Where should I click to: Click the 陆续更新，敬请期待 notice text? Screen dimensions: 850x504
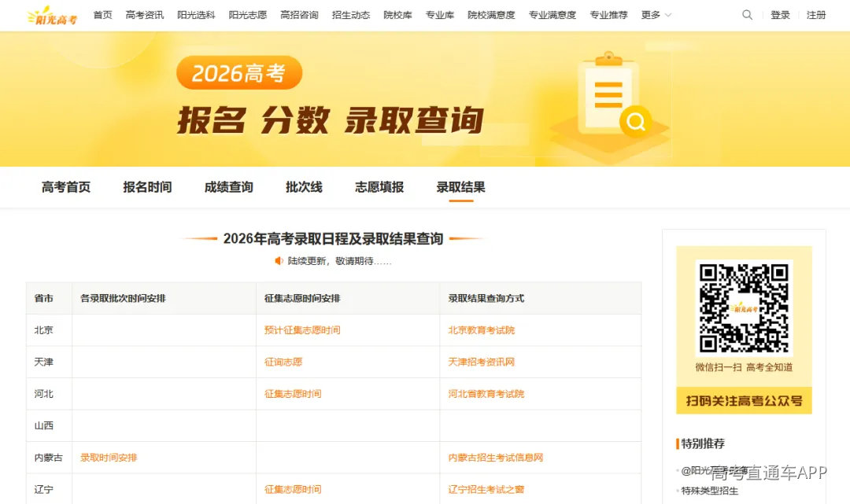339,261
